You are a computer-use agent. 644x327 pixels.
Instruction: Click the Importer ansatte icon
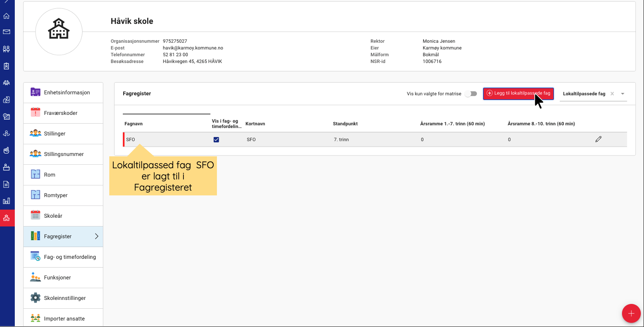(35, 318)
